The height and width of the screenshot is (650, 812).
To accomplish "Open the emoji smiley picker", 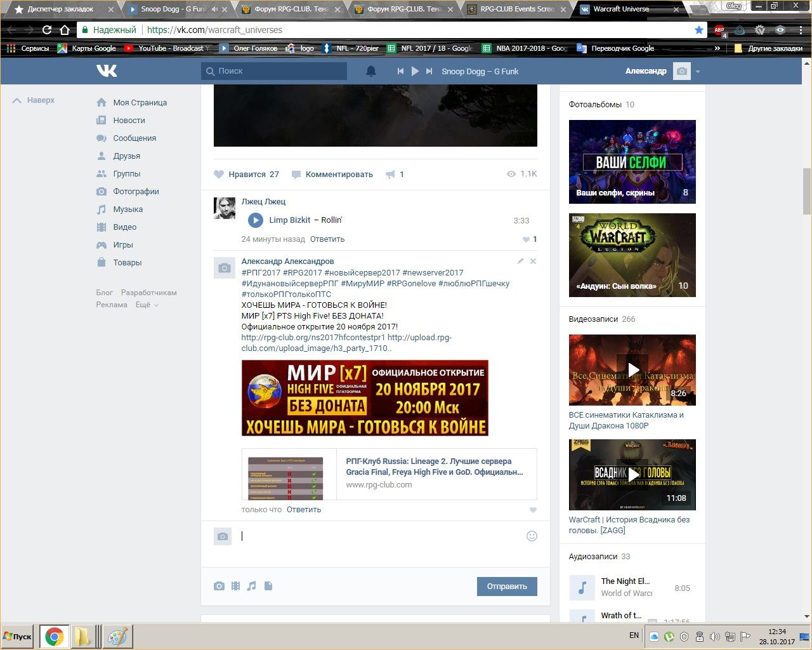I will click(532, 536).
